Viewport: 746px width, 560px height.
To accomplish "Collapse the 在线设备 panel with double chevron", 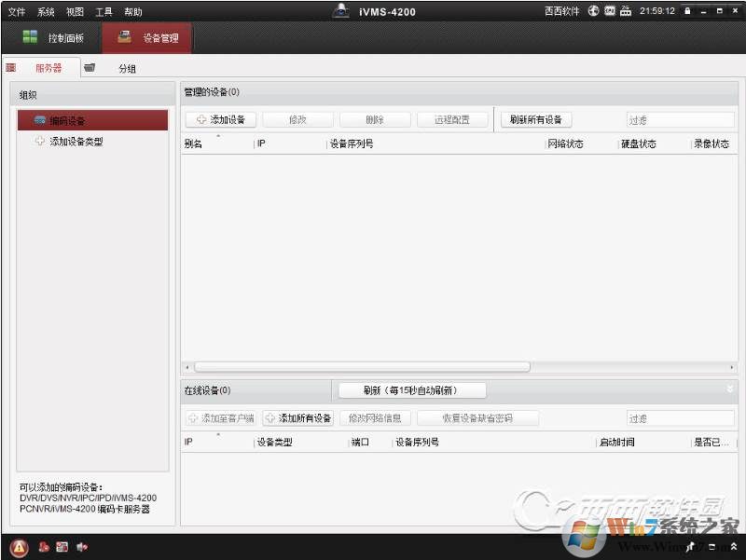I will [x=730, y=389].
